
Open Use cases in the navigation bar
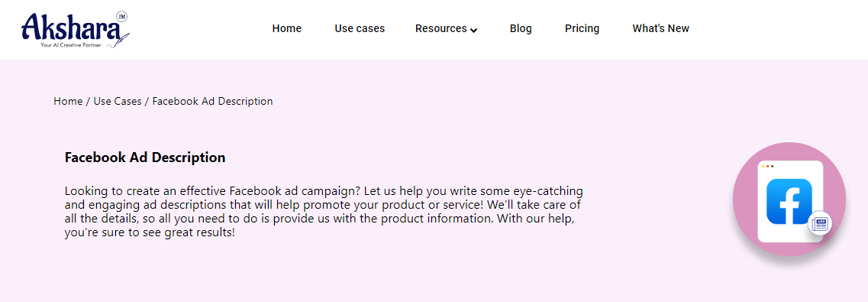[x=360, y=28]
